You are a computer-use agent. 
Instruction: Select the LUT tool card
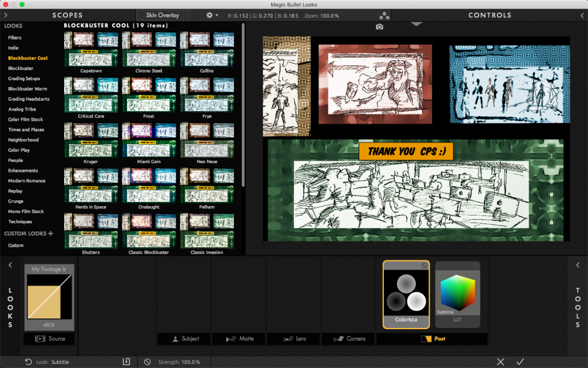pos(457,294)
